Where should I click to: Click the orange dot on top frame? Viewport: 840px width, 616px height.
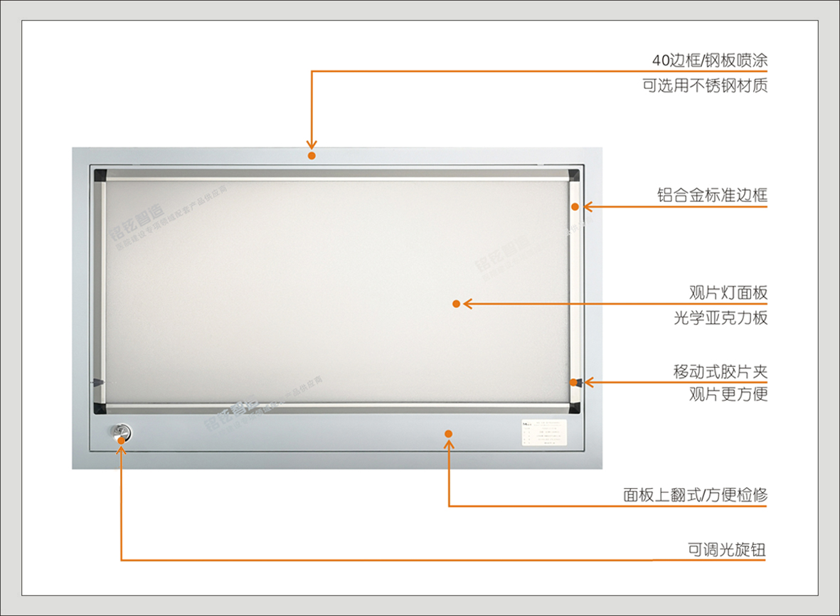coord(312,156)
